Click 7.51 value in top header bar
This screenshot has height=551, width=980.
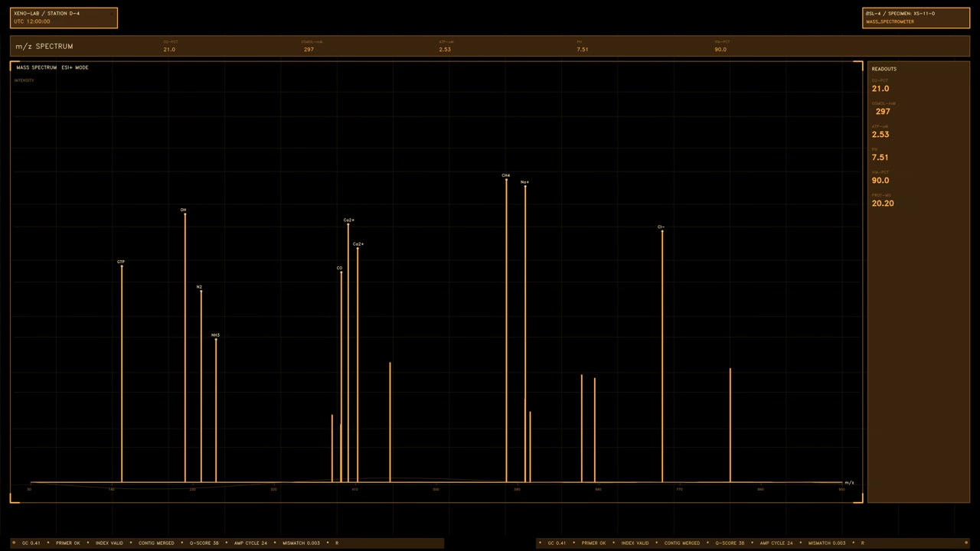coord(583,49)
